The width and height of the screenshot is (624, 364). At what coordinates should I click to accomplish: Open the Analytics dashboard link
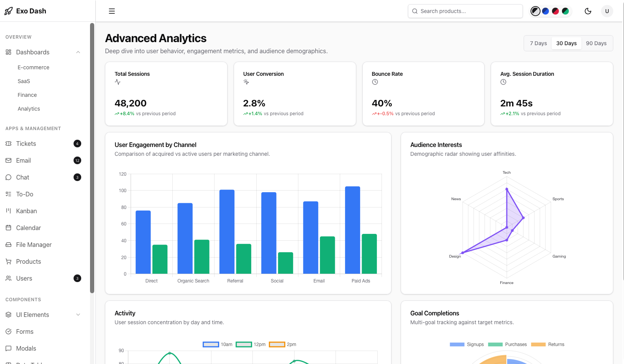pos(29,109)
